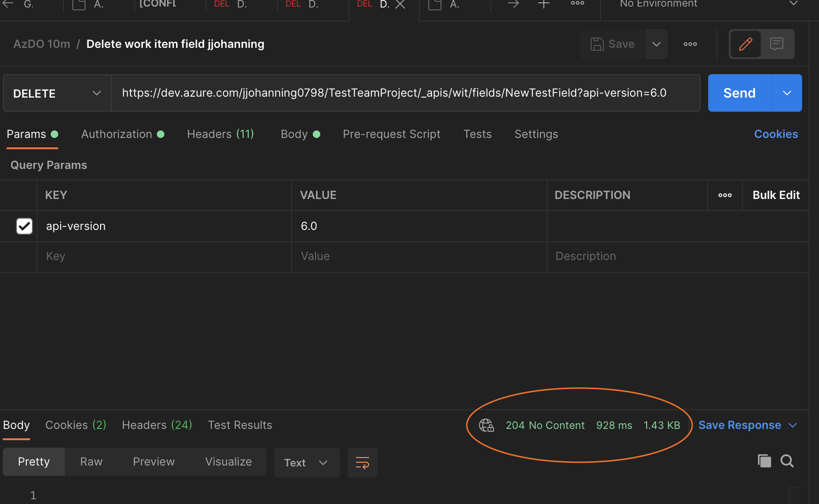
Task: Expand the Send button dropdown arrow
Action: pos(787,93)
